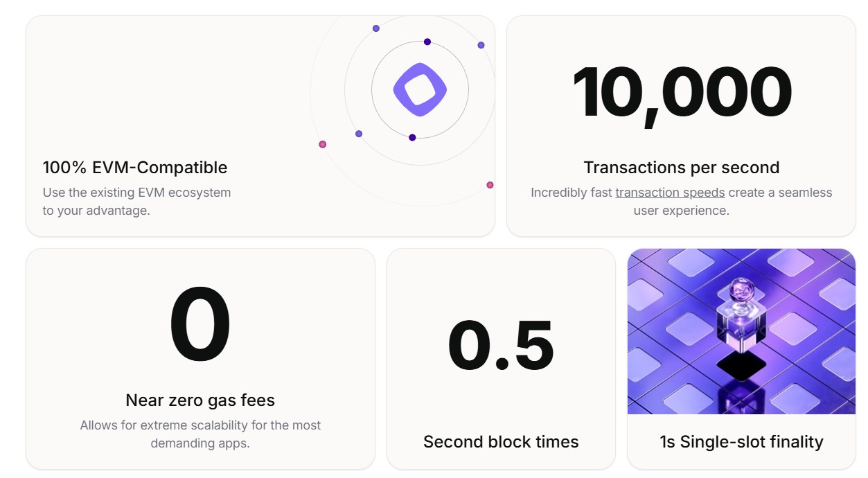Click the "100% EVM-Compatible" heading
868x478 pixels.
tap(135, 168)
